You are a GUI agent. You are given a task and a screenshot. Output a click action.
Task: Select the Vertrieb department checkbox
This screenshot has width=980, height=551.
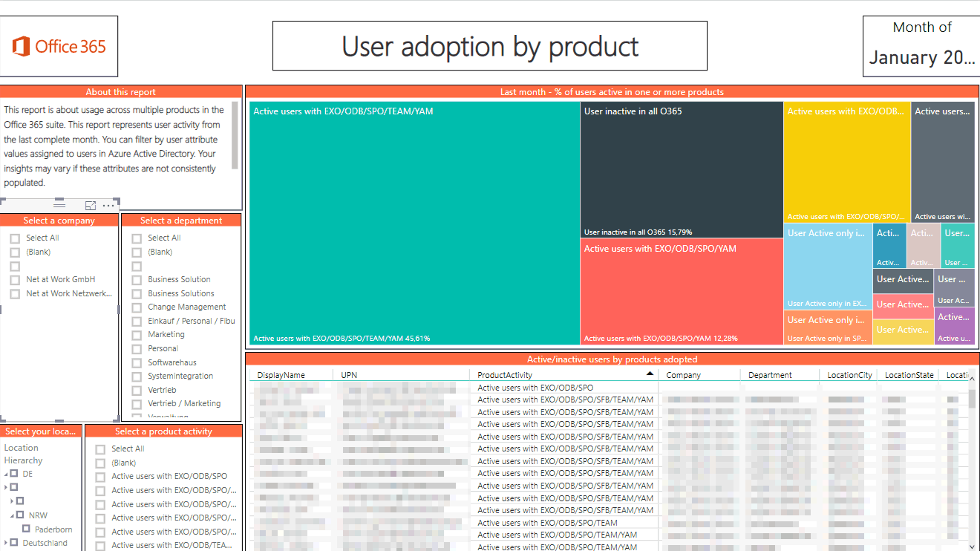[x=137, y=391]
